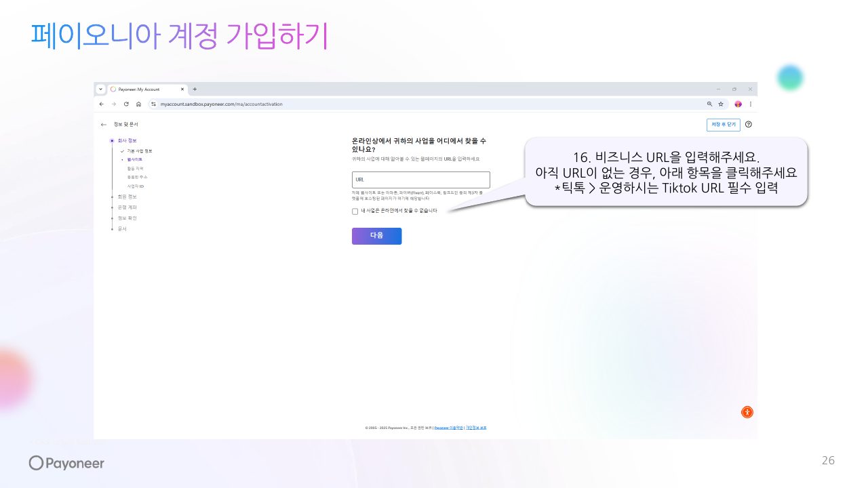
Task: Open a new browser tab
Action: 195,89
